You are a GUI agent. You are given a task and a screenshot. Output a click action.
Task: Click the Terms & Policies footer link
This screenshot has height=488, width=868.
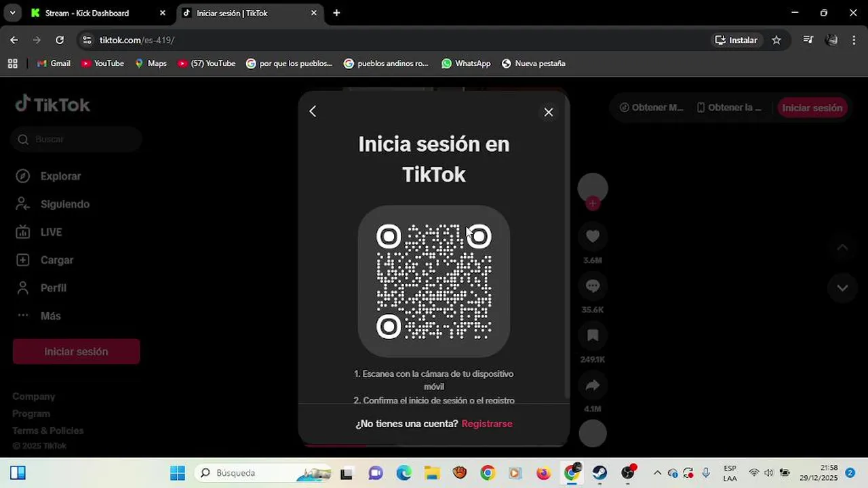pyautogui.click(x=48, y=430)
